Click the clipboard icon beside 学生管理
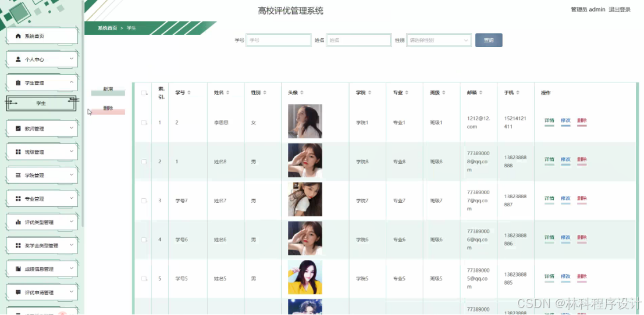This screenshot has width=644, height=315. (18, 83)
